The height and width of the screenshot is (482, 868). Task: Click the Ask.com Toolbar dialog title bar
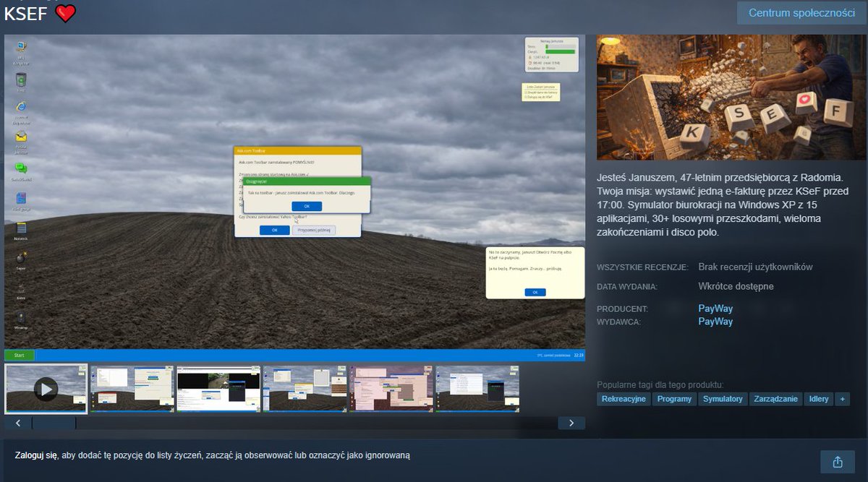tap(297, 151)
